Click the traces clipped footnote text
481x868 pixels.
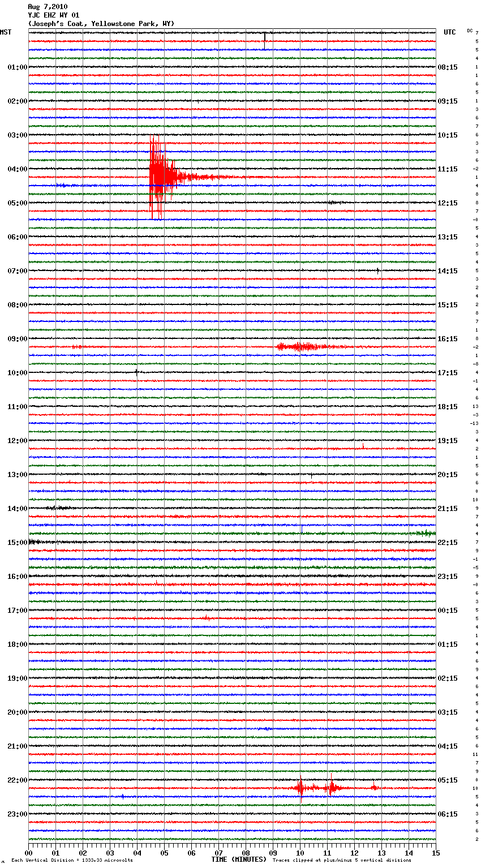[x=342, y=861]
